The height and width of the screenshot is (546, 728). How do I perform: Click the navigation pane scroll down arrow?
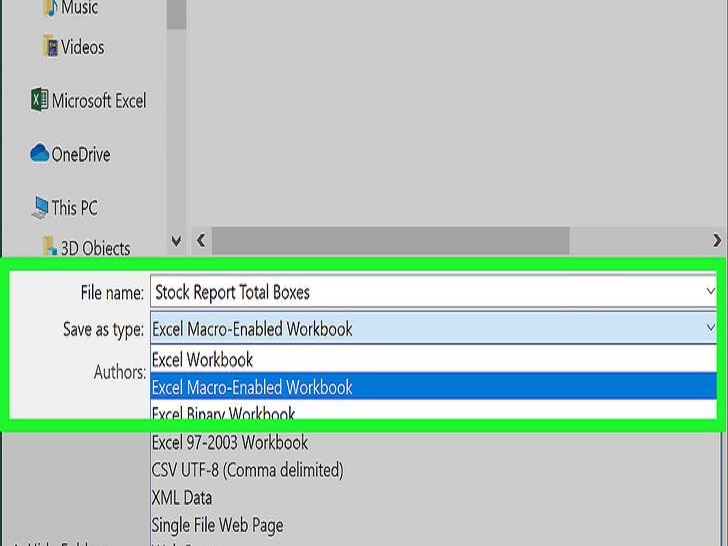pyautogui.click(x=176, y=241)
